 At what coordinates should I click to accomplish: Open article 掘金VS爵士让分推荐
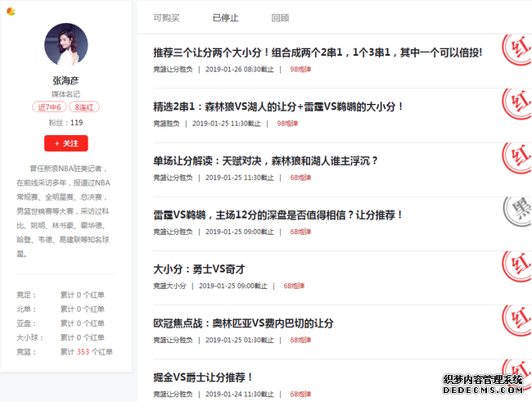(202, 377)
